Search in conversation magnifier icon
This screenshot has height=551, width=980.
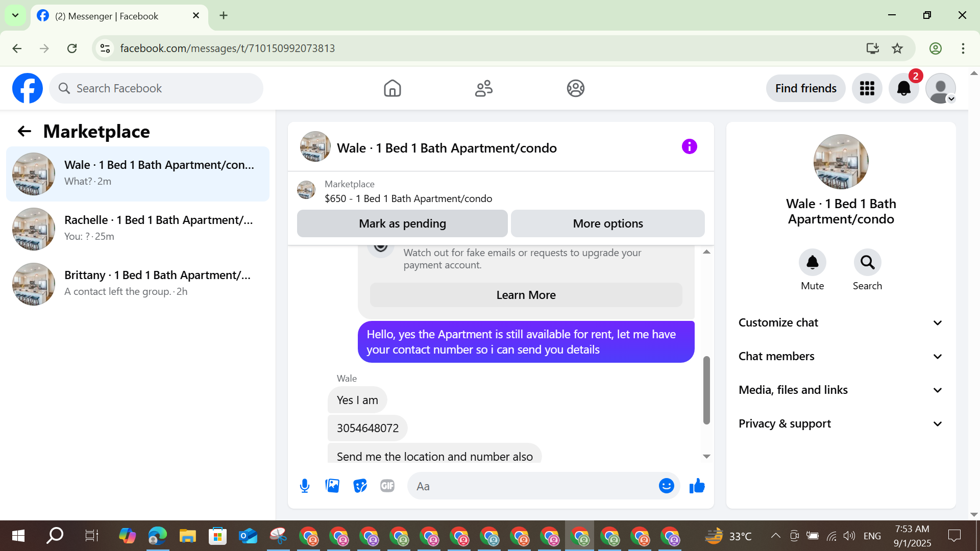point(867,262)
